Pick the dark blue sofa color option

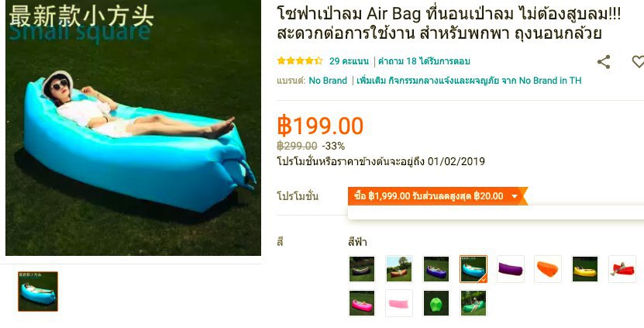[x=436, y=269]
